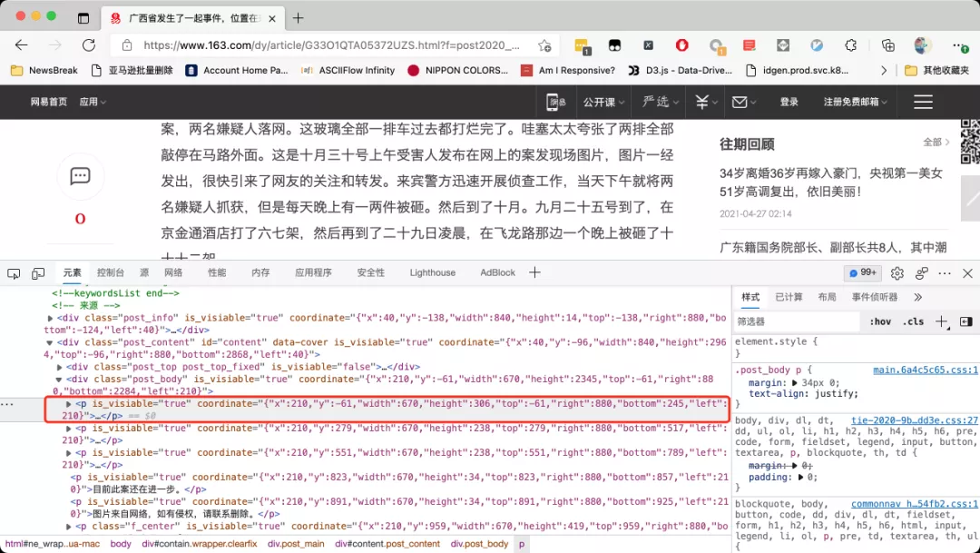Add a new style rule
This screenshot has width=980, height=553.
click(x=941, y=321)
